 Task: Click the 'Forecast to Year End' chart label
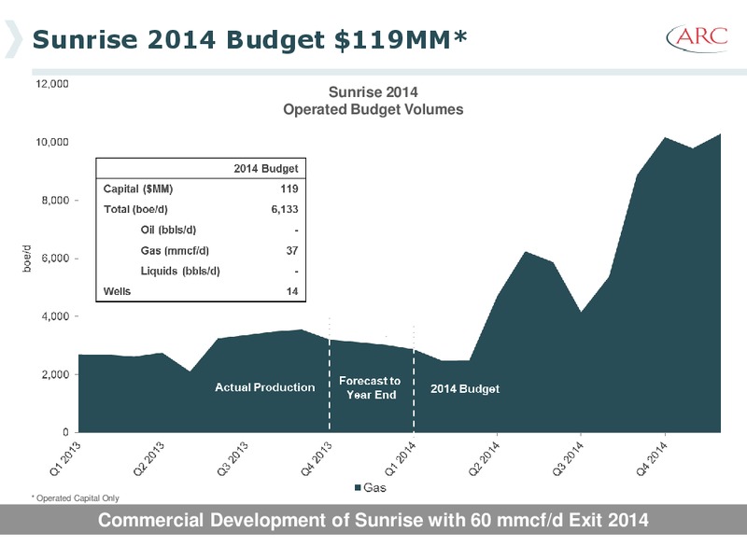[370, 387]
